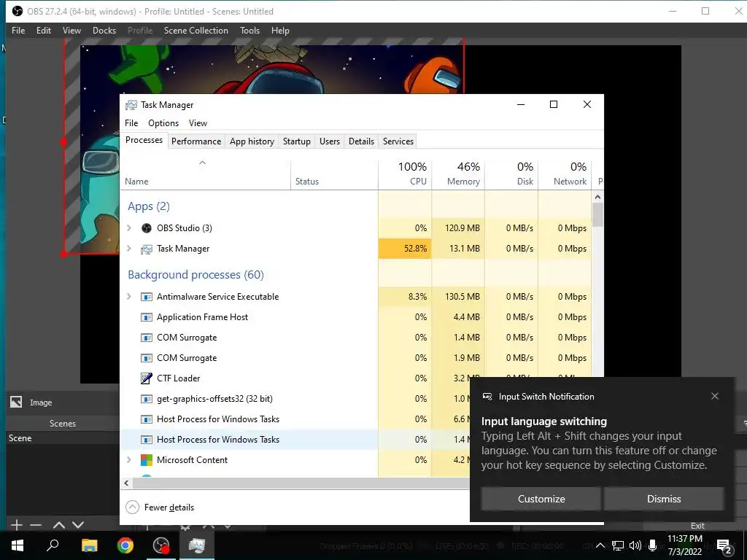The image size is (747, 560).
Task: Add a new scene with plus icon
Action: [16, 525]
